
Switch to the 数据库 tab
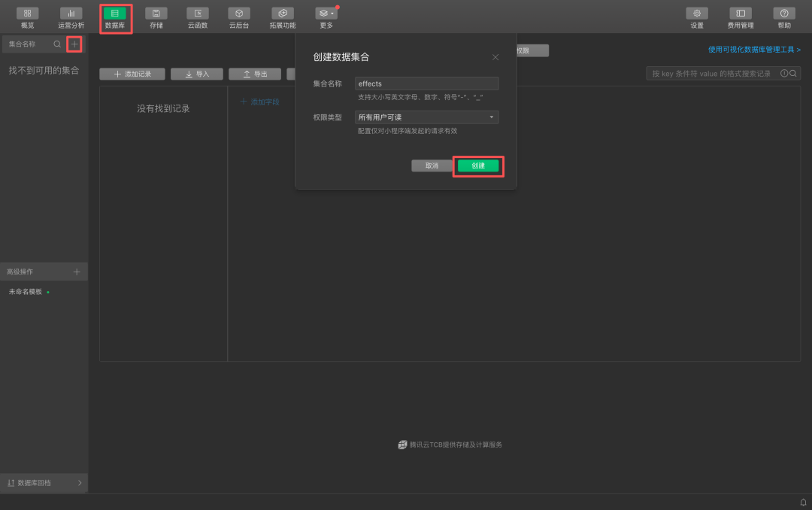click(115, 14)
